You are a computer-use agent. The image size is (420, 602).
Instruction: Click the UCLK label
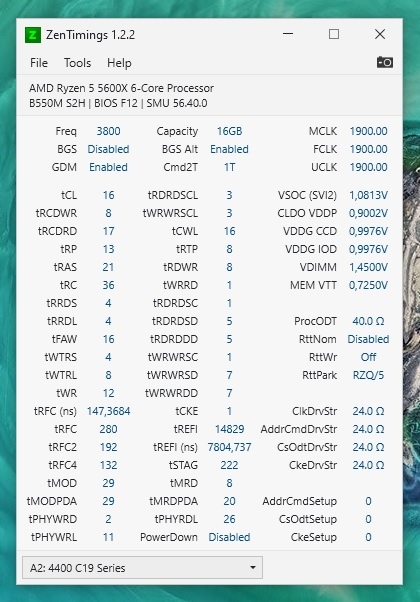pos(324,167)
